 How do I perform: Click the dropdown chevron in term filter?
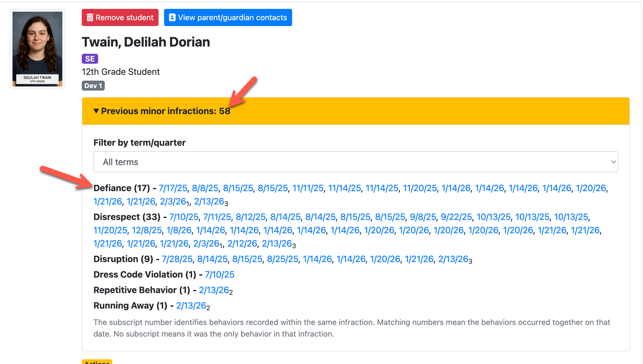[613, 162]
